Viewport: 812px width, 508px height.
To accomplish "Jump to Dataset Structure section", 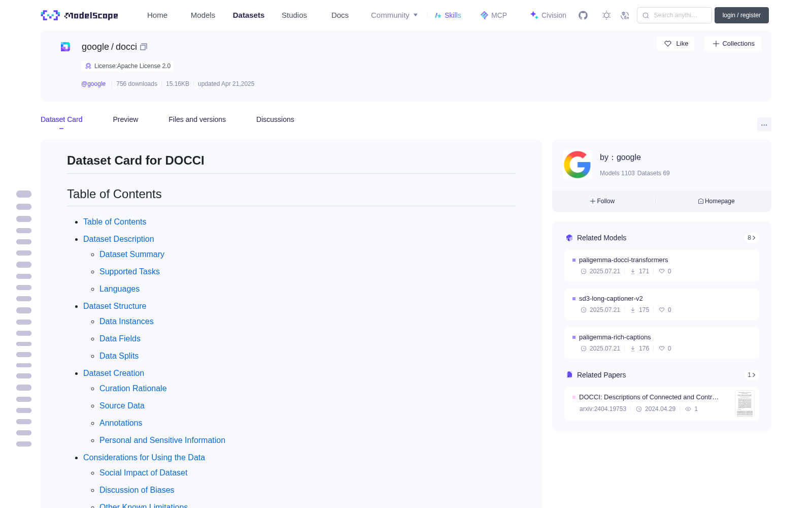I will click(115, 306).
